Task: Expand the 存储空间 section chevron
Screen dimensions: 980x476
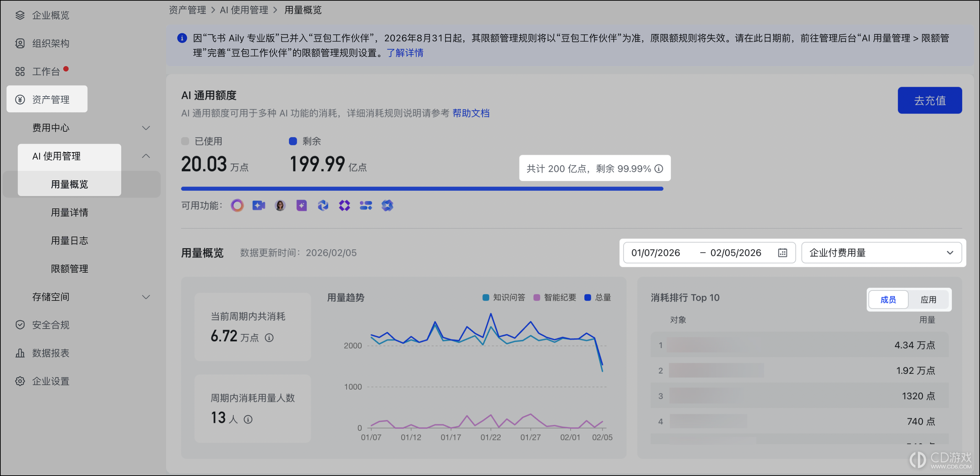Action: [x=146, y=297]
